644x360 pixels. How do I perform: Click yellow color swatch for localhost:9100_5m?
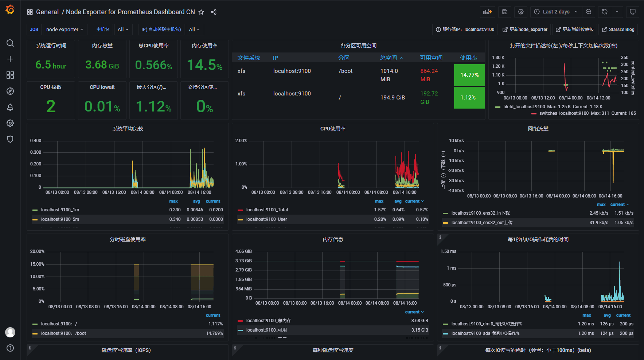35,219
